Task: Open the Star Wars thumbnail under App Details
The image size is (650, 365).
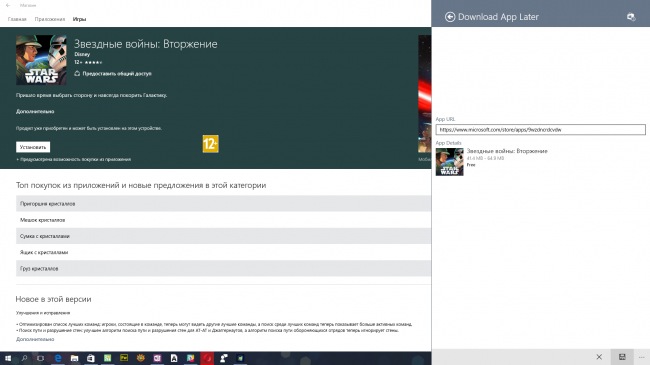Action: (449, 162)
